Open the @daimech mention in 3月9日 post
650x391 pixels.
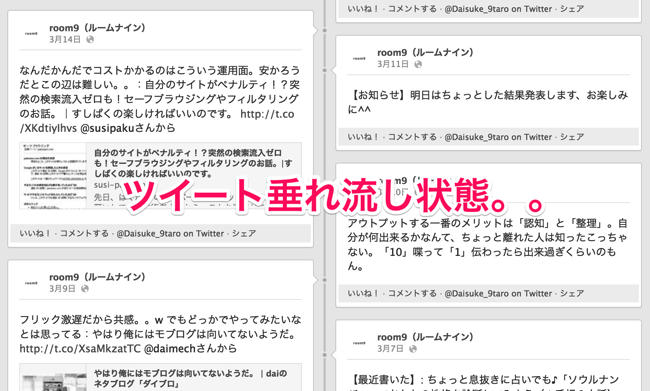(170, 349)
